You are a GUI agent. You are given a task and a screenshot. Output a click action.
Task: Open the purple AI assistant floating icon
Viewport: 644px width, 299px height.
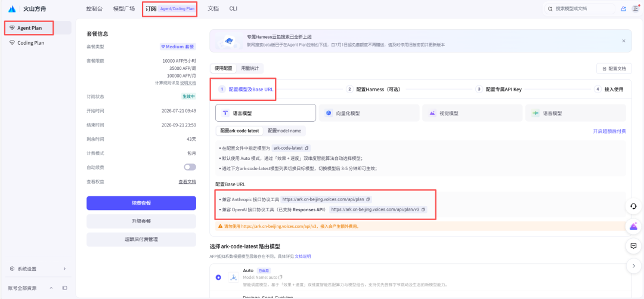(633, 226)
